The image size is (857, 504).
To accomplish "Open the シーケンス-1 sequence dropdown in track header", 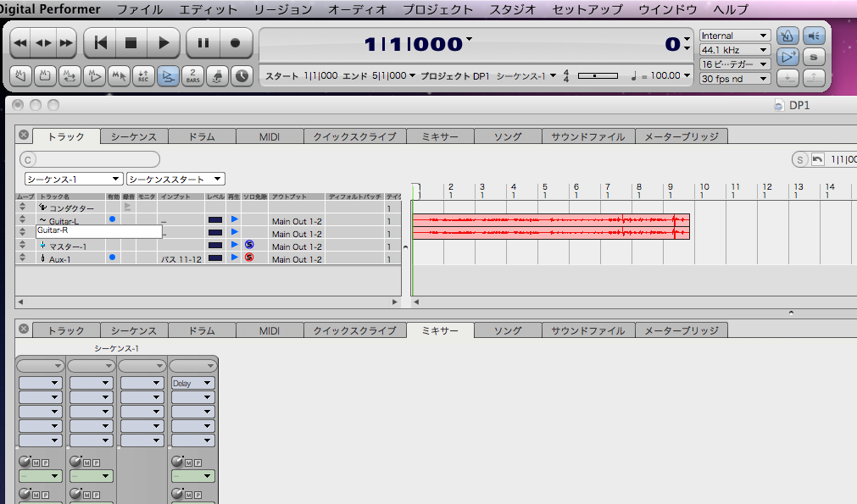I will click(73, 179).
